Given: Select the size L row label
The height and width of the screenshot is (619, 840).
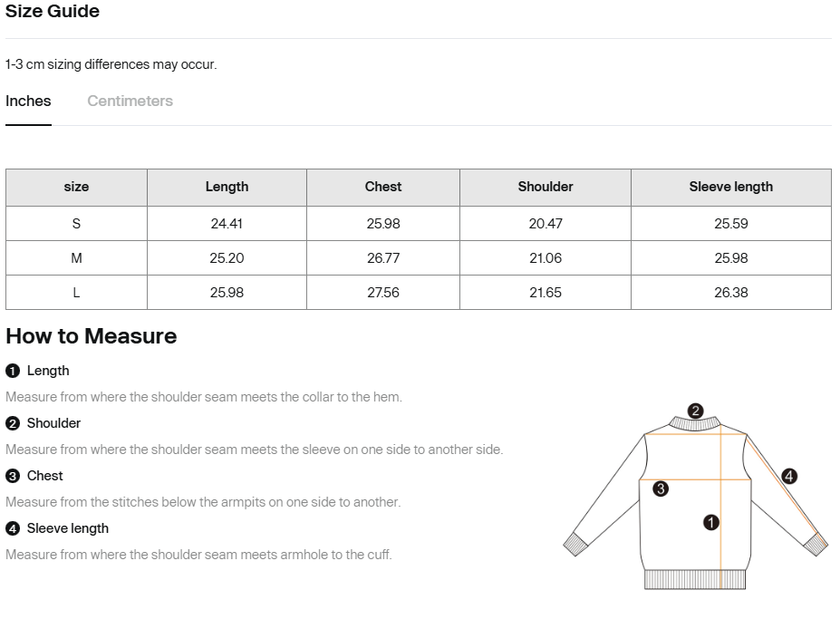Looking at the screenshot, I should (76, 293).
